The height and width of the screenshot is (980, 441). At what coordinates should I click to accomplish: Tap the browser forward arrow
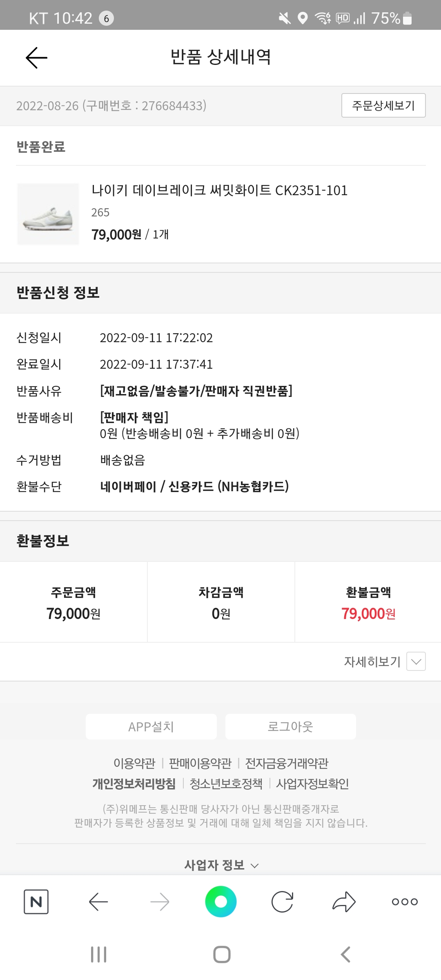click(160, 901)
